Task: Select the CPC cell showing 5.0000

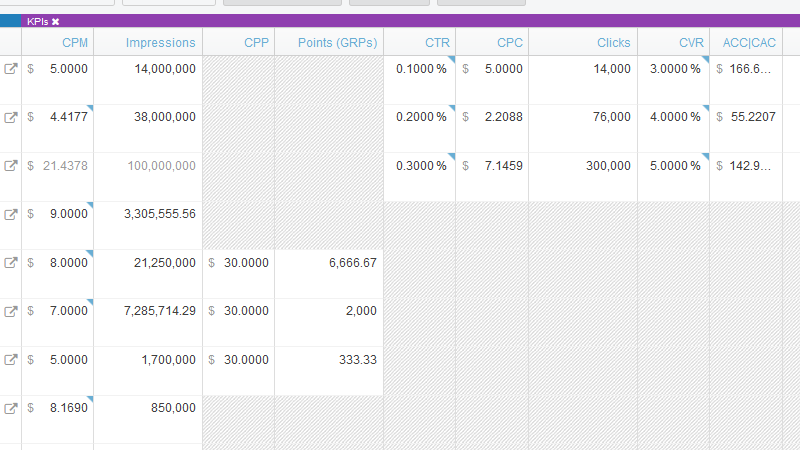Action: pyautogui.click(x=492, y=80)
